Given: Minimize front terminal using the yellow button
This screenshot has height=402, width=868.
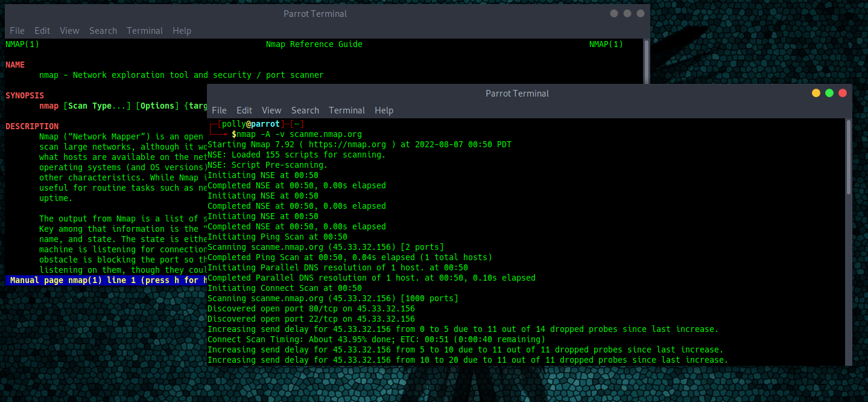Looking at the screenshot, I should [816, 93].
